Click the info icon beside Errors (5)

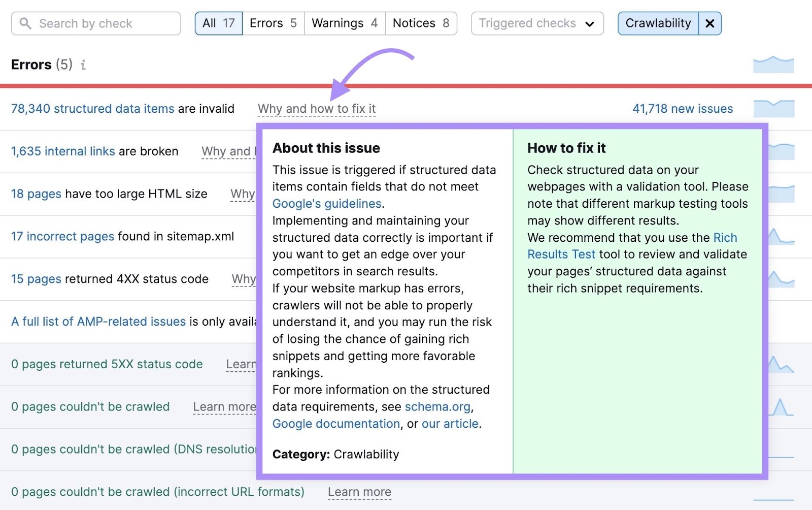[x=84, y=65]
